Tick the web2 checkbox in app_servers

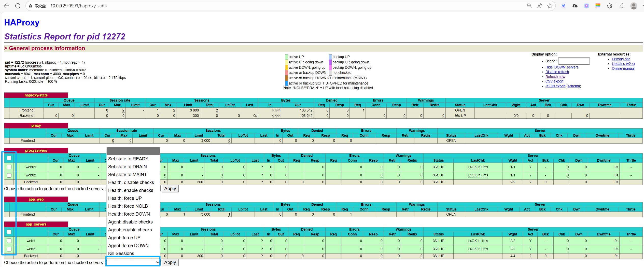[x=9, y=249]
